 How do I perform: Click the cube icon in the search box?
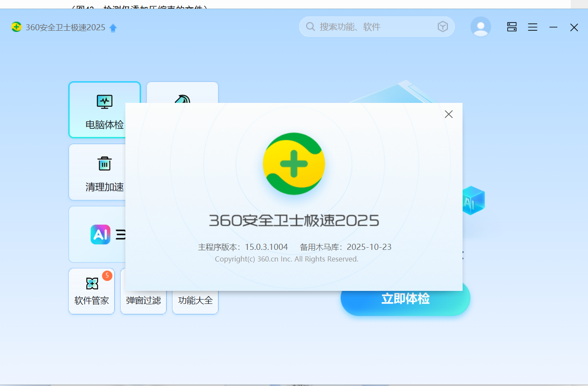pos(443,27)
